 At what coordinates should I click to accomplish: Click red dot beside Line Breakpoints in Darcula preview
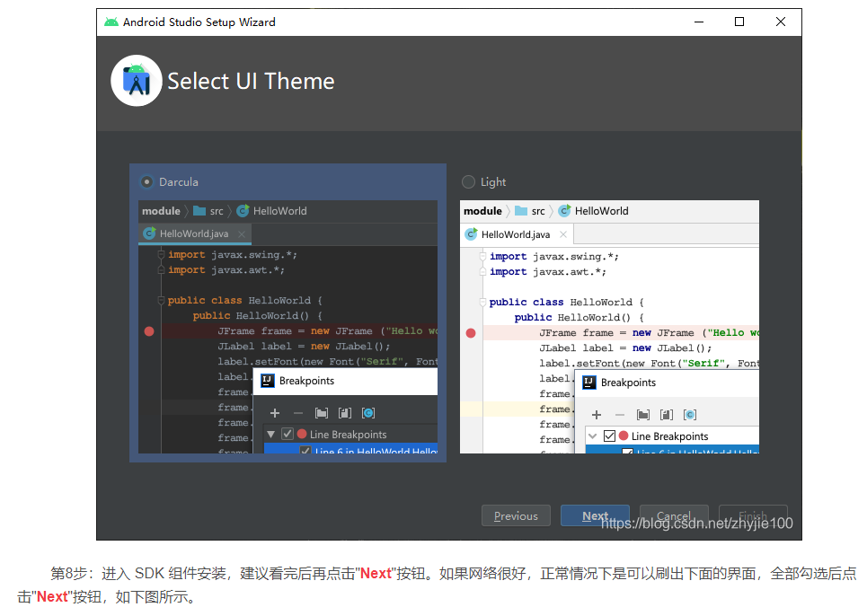click(302, 435)
